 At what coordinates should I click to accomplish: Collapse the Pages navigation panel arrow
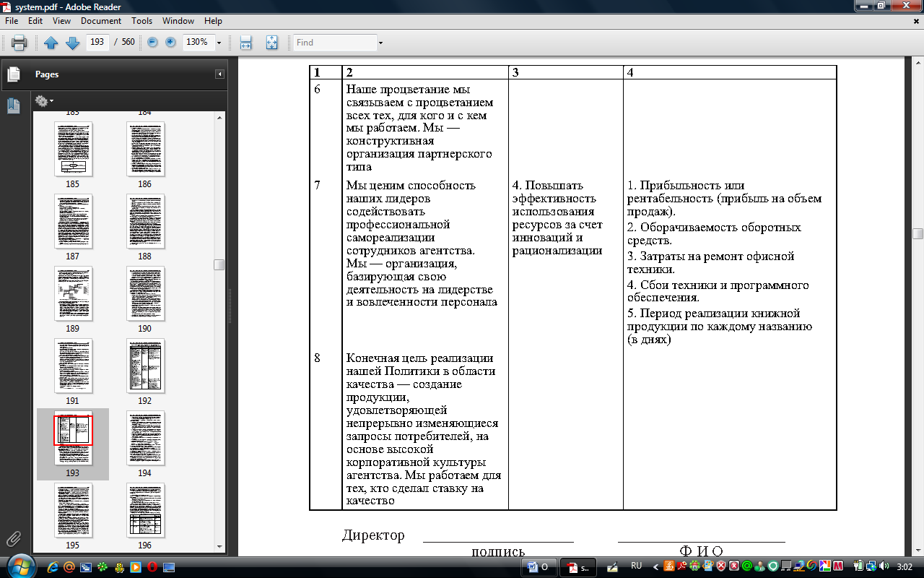tap(219, 74)
